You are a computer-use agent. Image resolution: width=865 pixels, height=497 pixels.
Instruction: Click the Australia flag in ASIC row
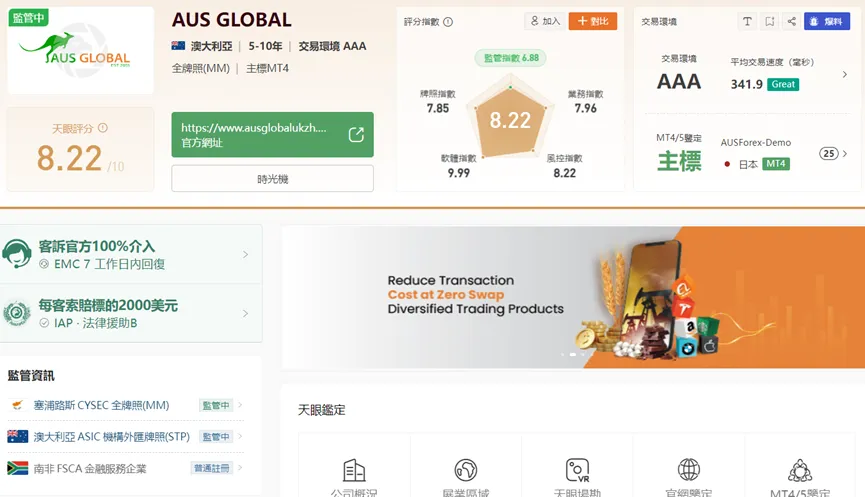point(17,437)
